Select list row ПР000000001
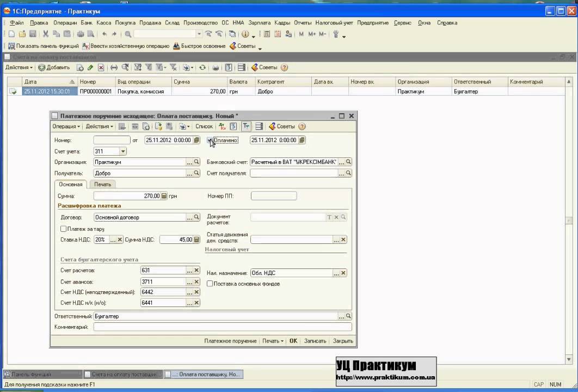The image size is (578, 392). pos(286,91)
